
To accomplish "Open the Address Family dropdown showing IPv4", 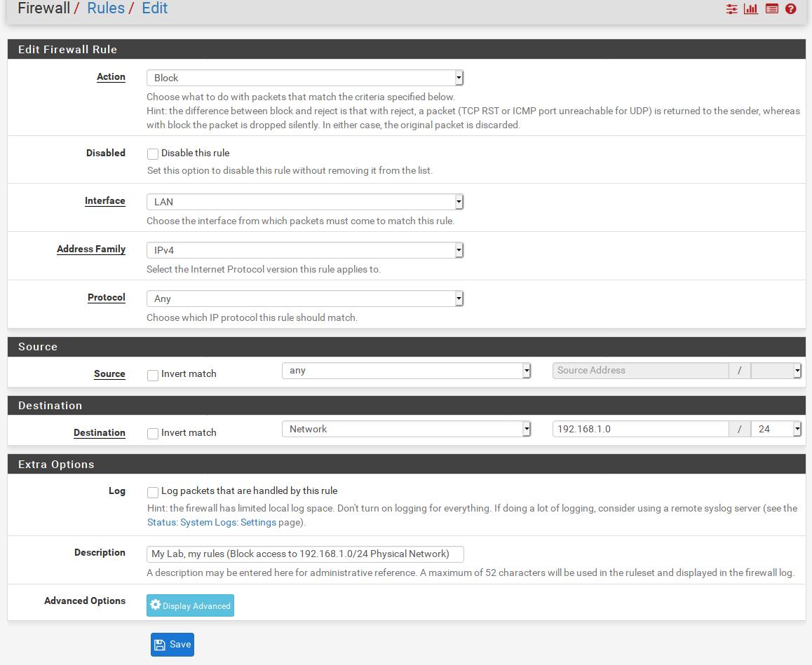I will coord(304,250).
